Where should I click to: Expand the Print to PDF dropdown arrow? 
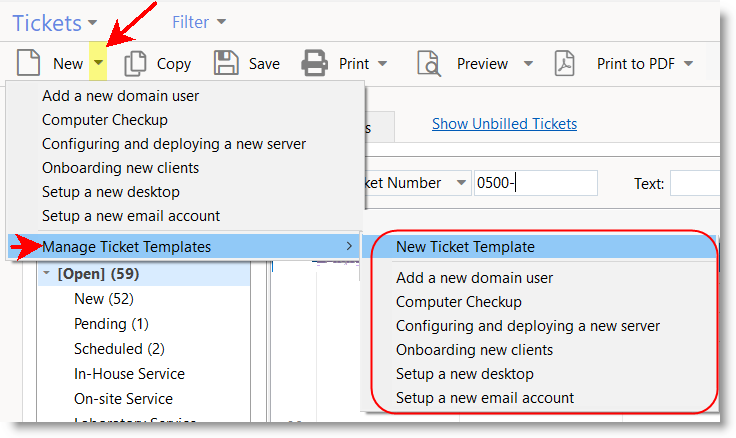[x=688, y=64]
